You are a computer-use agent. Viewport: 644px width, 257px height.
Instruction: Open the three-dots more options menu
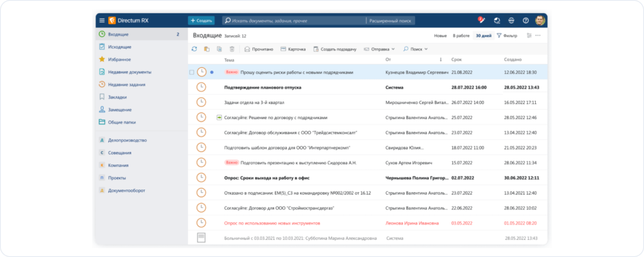tap(538, 35)
